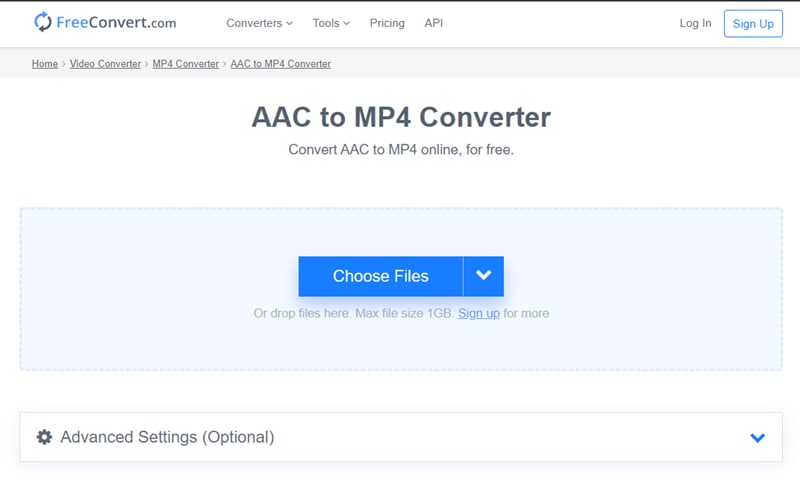Click the Log In link
Image resolution: width=800 pixels, height=479 pixels.
tap(695, 23)
